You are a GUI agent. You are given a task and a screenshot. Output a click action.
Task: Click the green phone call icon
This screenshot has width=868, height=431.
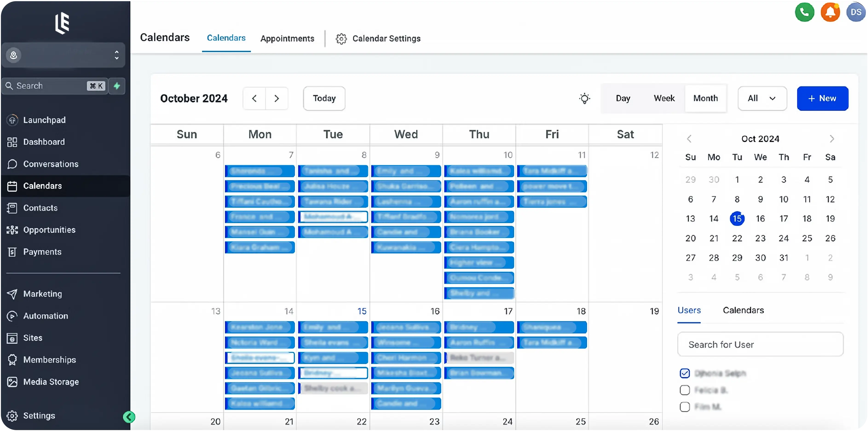tap(804, 12)
